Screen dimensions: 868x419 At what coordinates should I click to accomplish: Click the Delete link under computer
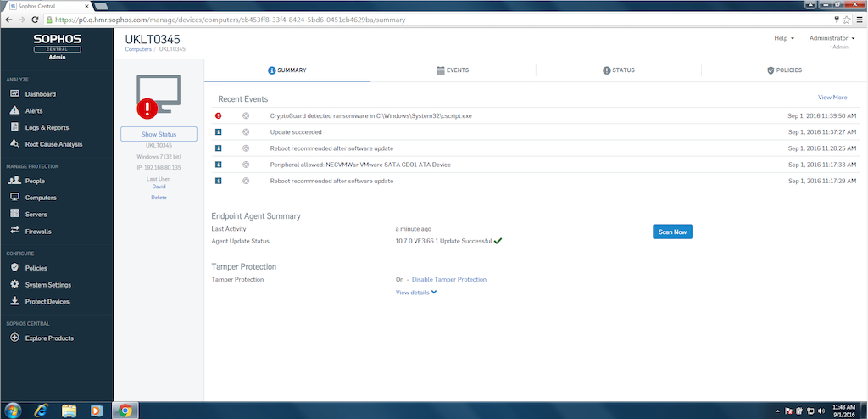click(x=159, y=198)
